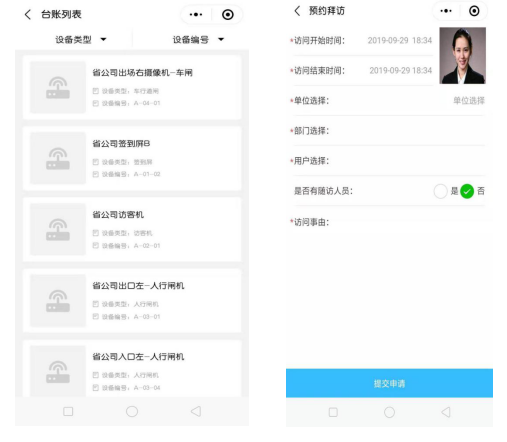Open the 省公司签到屏B device entry

point(132,158)
